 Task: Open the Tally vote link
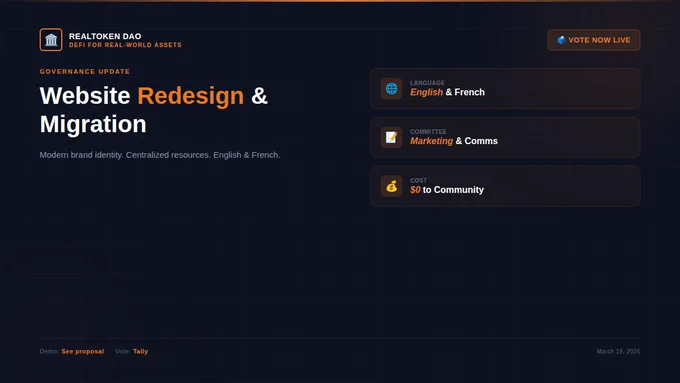[140, 351]
